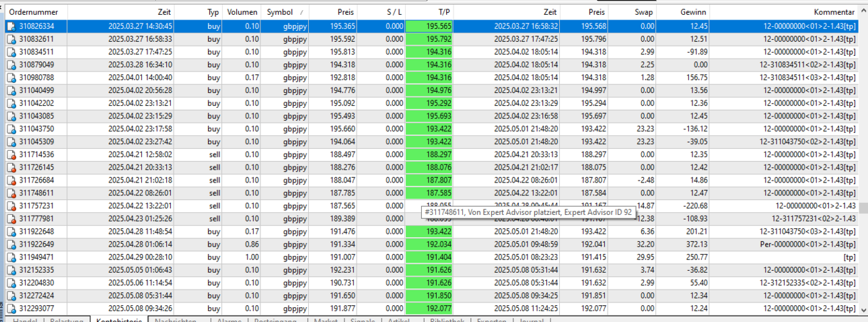Click the vertical scrollbar thumb

tap(863, 207)
